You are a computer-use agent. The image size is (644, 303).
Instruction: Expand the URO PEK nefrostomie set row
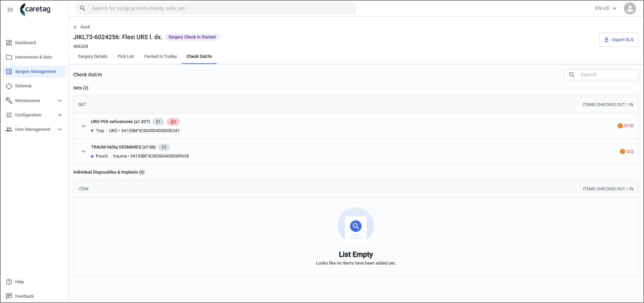[x=84, y=126]
